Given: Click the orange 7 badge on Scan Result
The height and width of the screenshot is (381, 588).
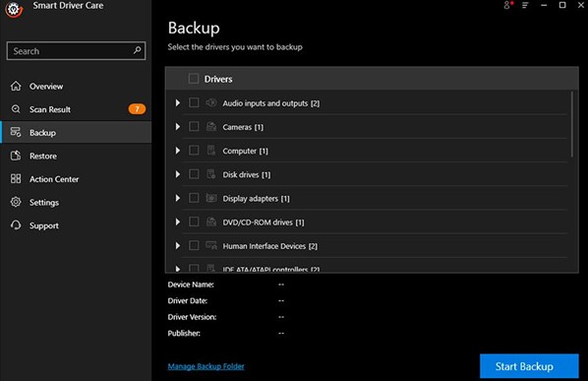Looking at the screenshot, I should coord(137,109).
